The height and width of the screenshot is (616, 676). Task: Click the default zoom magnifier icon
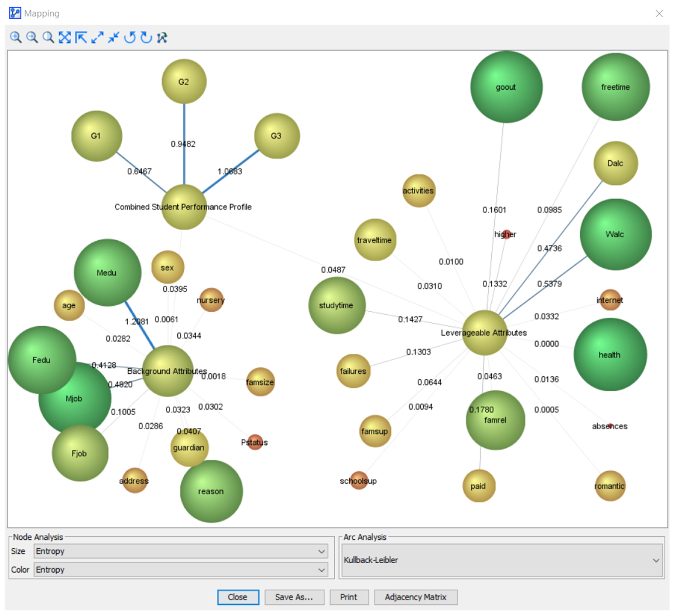click(48, 37)
